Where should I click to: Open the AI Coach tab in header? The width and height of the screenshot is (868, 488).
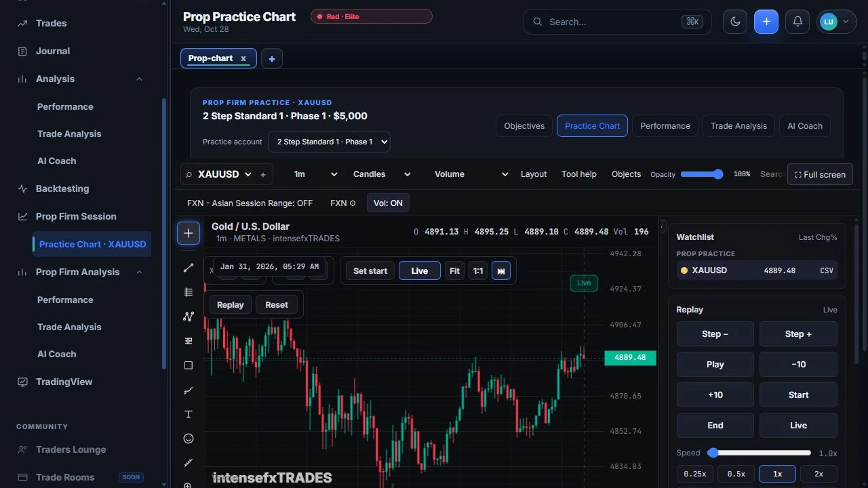[805, 126]
